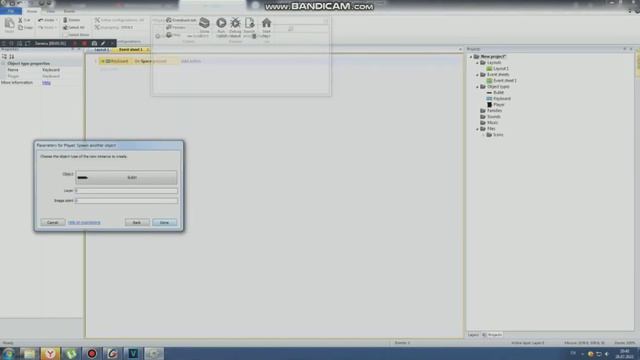Screen dimensions: 640x360
Task: Click the Done button in the dialog
Action: 164,222
